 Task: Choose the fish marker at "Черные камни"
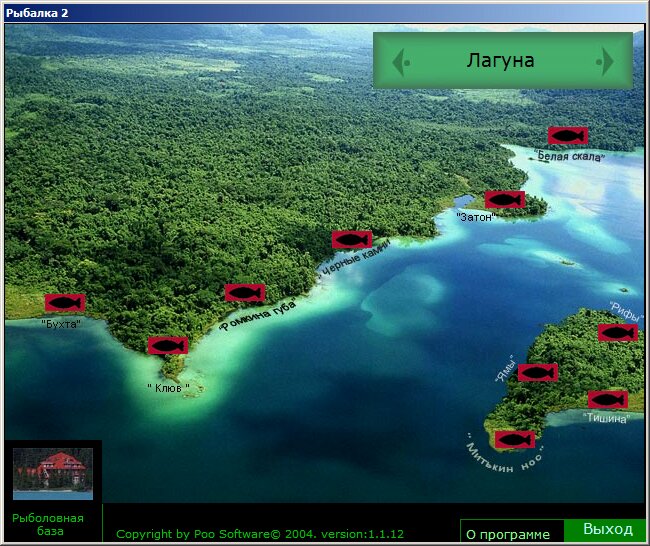[x=352, y=239]
